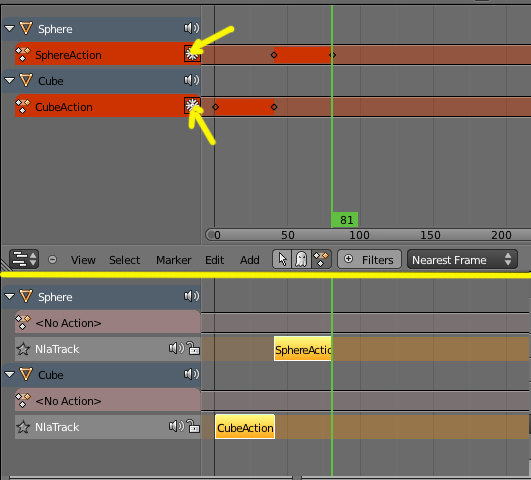Click current frame indicator 81

[x=344, y=220]
